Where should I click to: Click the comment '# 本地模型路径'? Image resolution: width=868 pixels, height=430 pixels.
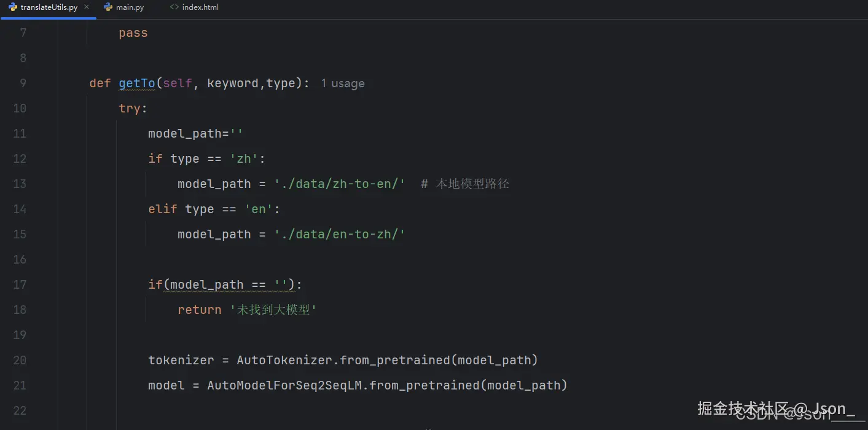point(465,184)
